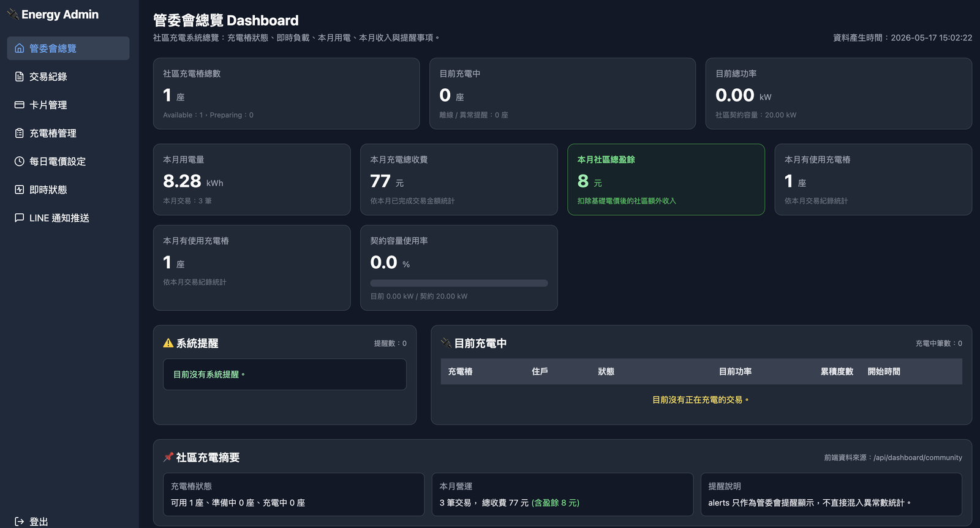The height and width of the screenshot is (528, 980).
Task: Select the green 本月社區總盈餘 card
Action: (x=666, y=179)
